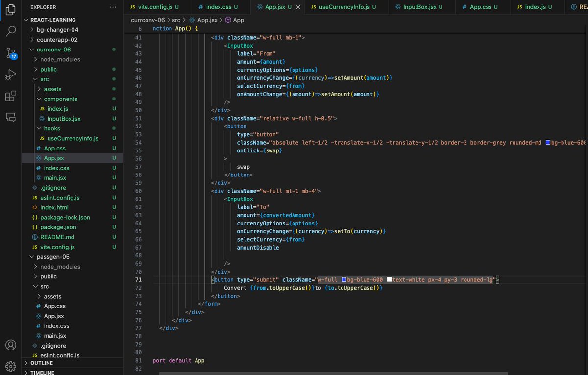Open the Run and Debug view
Viewport: 588px width, 375px height.
click(x=10, y=75)
